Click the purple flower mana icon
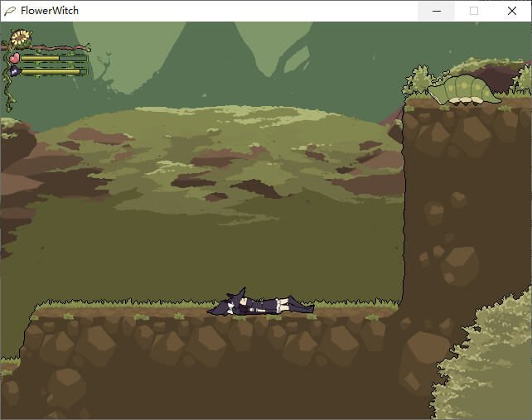 (14, 71)
